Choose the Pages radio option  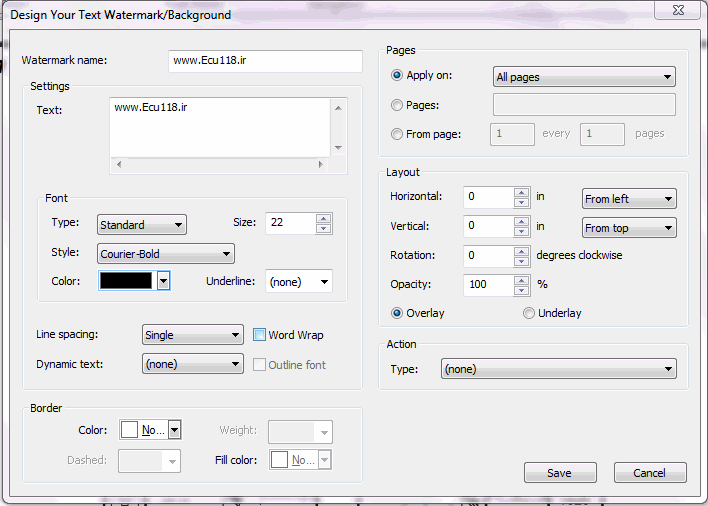(397, 105)
